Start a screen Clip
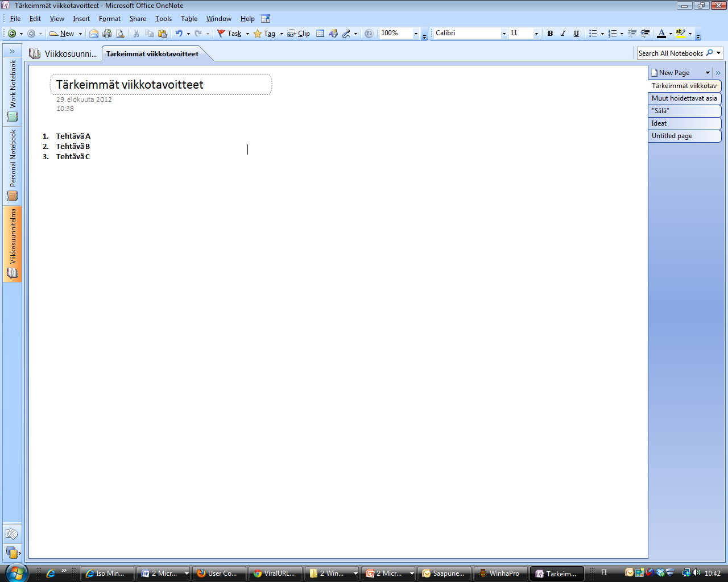 click(x=299, y=34)
